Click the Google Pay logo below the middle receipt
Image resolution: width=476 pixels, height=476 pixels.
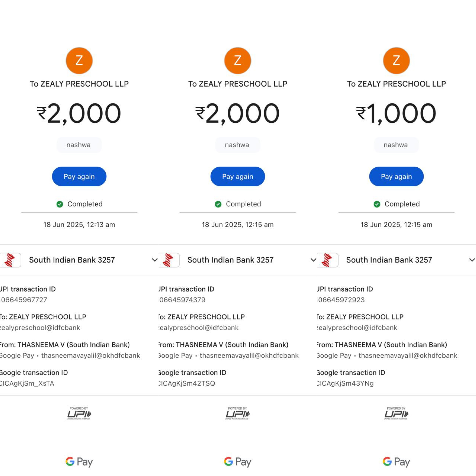(238, 462)
